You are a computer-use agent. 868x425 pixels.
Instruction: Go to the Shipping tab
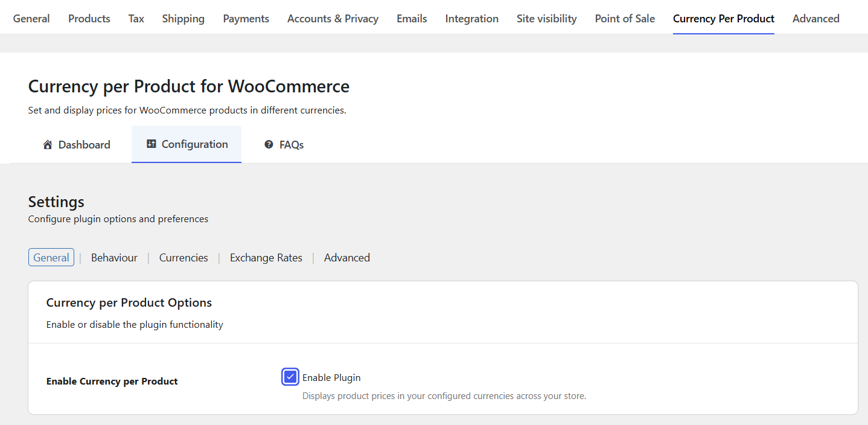183,19
